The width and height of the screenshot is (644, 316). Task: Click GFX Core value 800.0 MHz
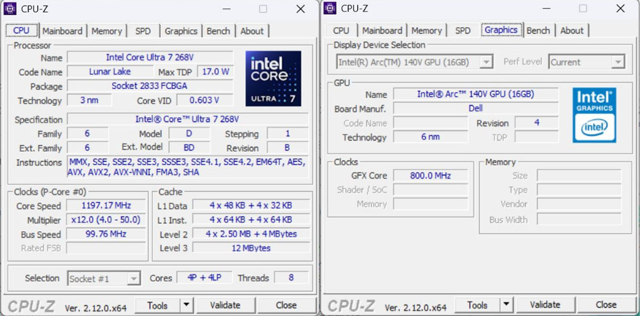pos(430,176)
